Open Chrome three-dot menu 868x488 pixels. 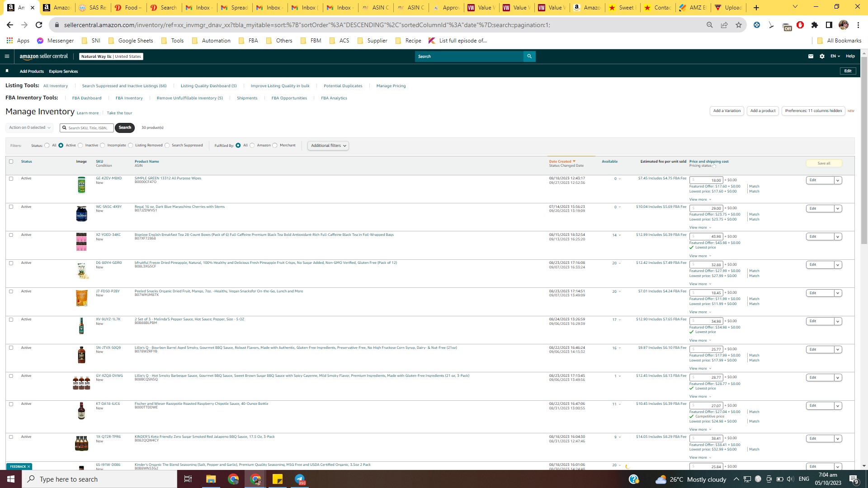tap(858, 25)
